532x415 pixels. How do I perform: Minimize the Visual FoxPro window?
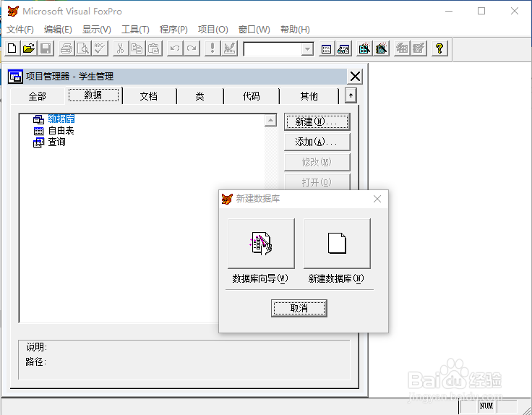[x=449, y=11]
